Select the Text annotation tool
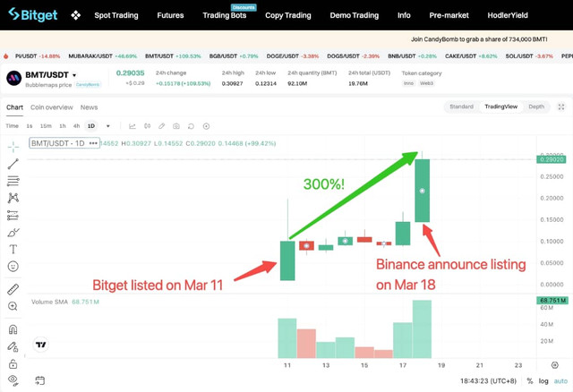This screenshot has height=392, width=573. [13, 249]
